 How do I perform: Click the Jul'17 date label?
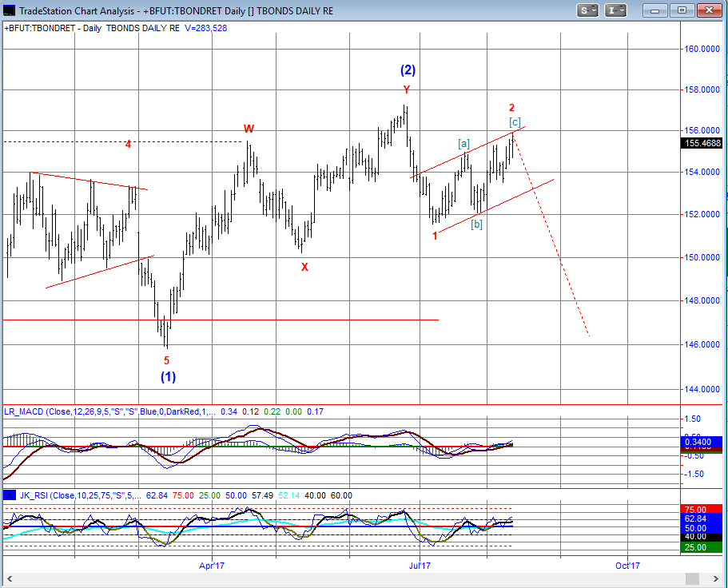420,566
